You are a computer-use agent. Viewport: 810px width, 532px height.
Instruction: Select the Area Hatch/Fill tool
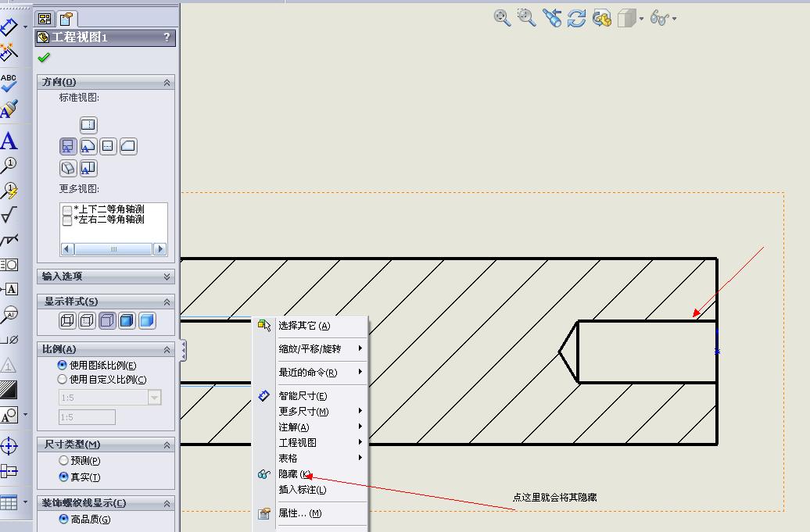[x=9, y=390]
